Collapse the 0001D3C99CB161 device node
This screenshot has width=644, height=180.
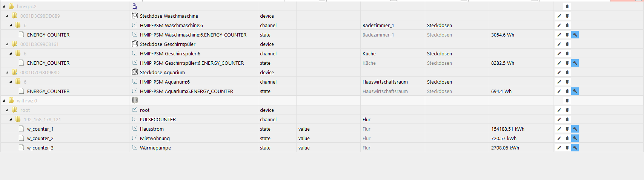point(7,44)
